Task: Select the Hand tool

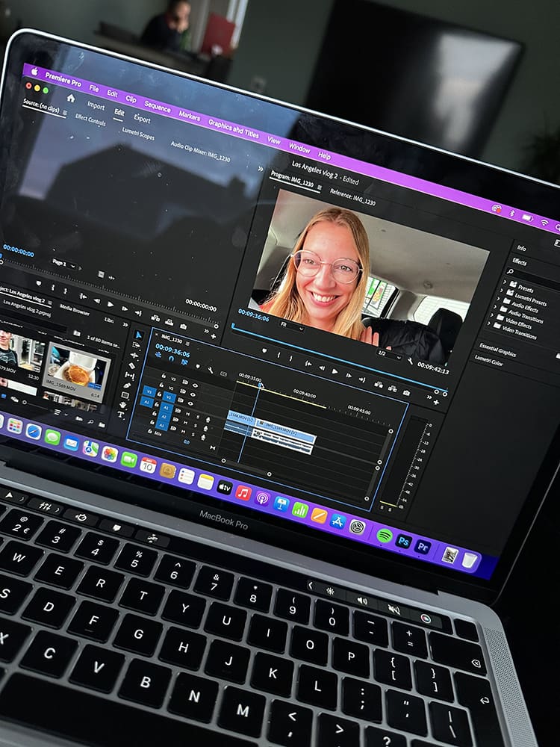Action: click(123, 404)
